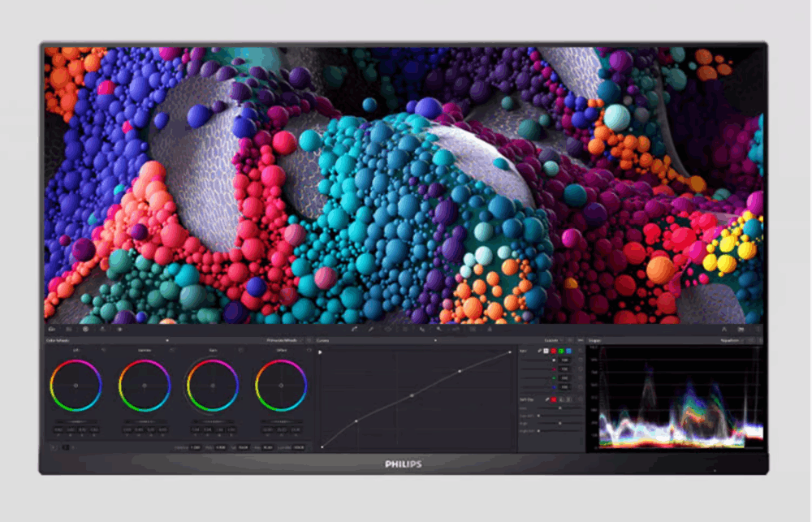The width and height of the screenshot is (812, 522).
Task: Enable the blue curve channel button
Action: pos(568,351)
